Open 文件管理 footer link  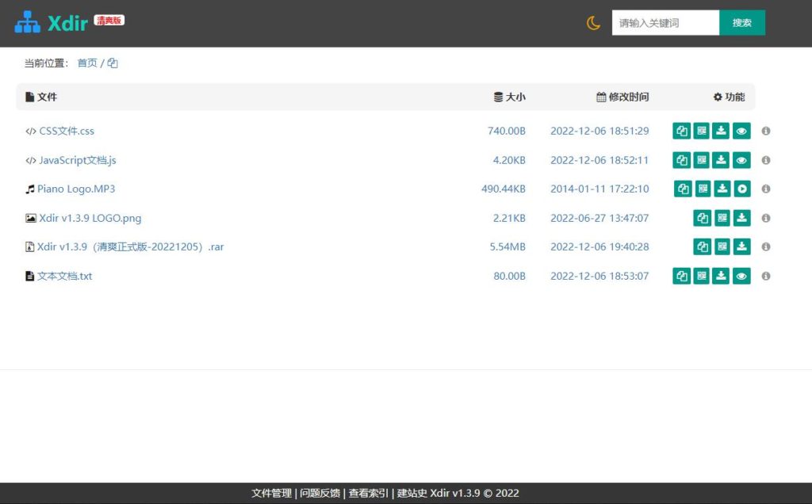(x=271, y=493)
